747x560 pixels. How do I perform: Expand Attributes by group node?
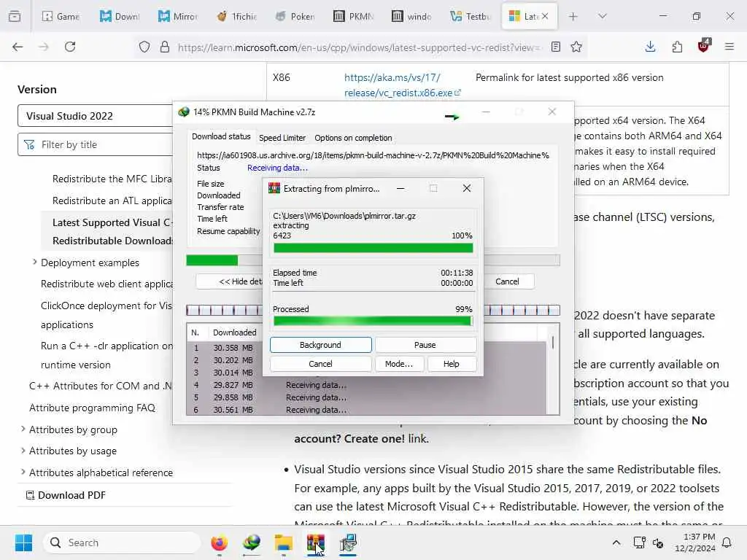23,429
